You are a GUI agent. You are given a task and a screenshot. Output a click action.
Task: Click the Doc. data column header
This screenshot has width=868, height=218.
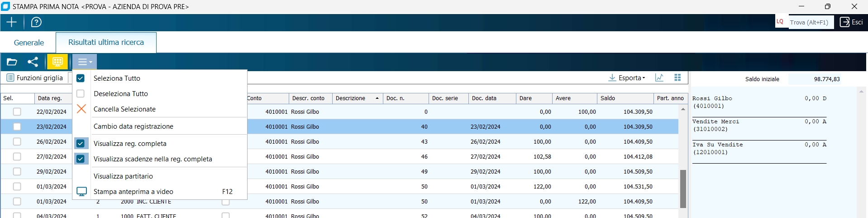pyautogui.click(x=492, y=98)
